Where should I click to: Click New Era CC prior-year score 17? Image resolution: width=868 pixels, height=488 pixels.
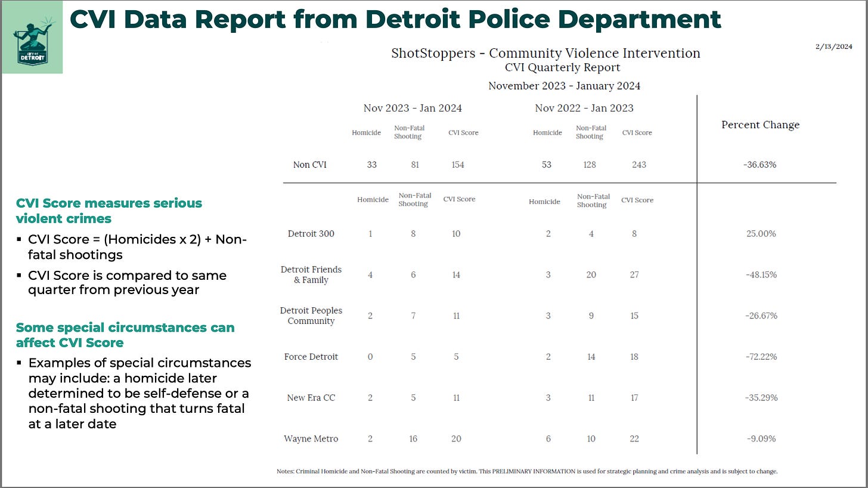point(634,398)
